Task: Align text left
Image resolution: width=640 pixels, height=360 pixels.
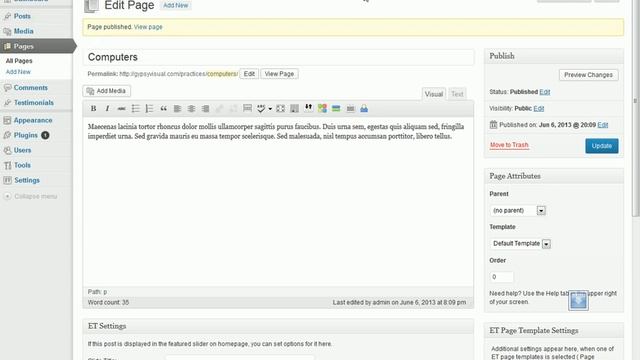Action: click(177, 109)
